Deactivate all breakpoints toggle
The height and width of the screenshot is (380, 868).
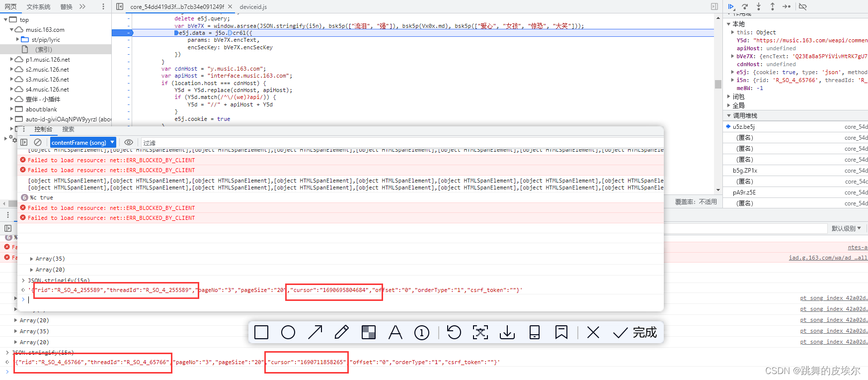click(x=802, y=6)
